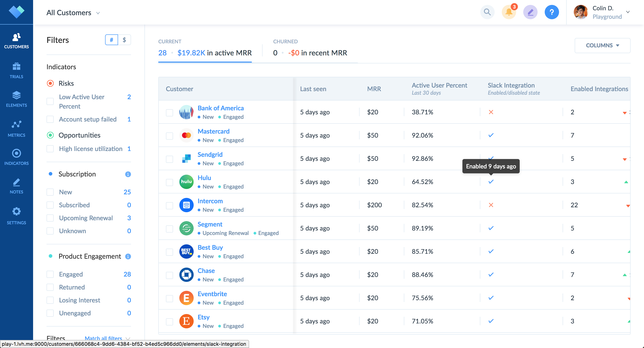Enable the Account setup failed filter

(50, 119)
